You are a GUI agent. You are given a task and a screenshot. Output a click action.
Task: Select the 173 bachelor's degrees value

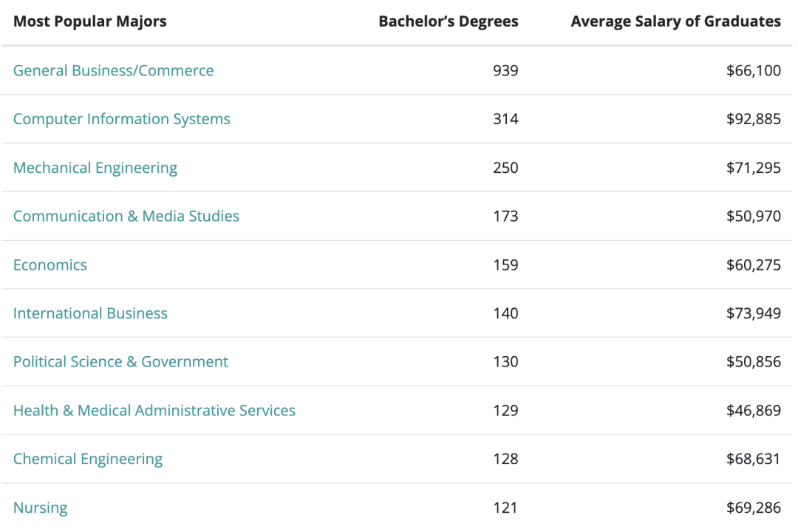(505, 216)
